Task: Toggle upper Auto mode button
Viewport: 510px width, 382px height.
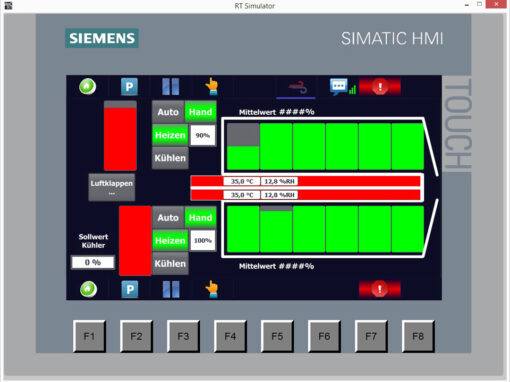Action: click(x=168, y=112)
